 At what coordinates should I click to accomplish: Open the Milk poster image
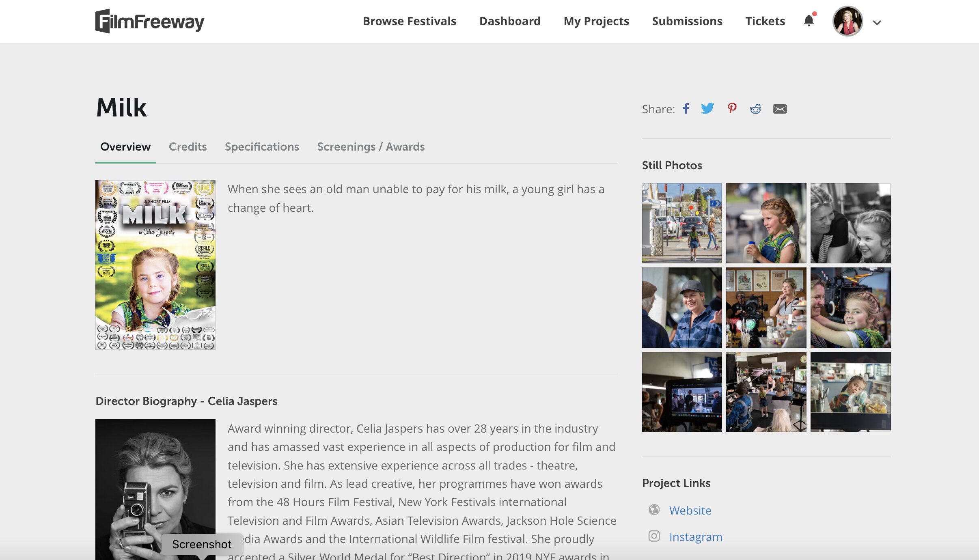tap(155, 265)
